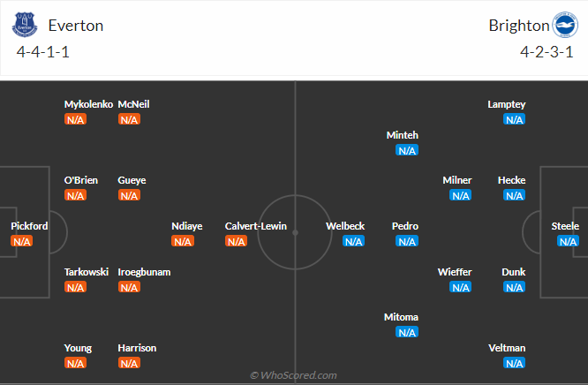The width and height of the screenshot is (588, 385).
Task: Select player Lamptey's name label
Action: 506,104
